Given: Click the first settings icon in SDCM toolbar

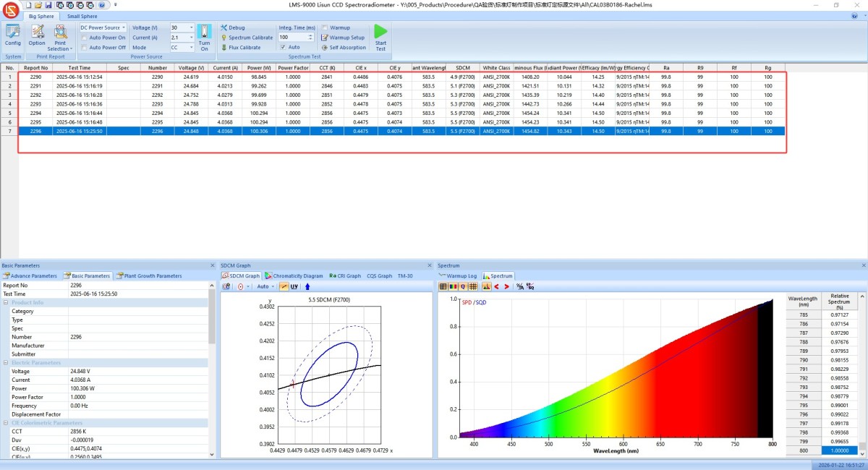Looking at the screenshot, I should pyautogui.click(x=226, y=286).
